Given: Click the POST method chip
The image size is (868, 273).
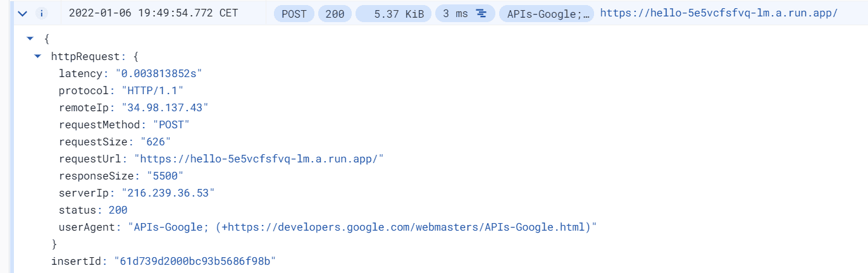Looking at the screenshot, I should click(294, 13).
